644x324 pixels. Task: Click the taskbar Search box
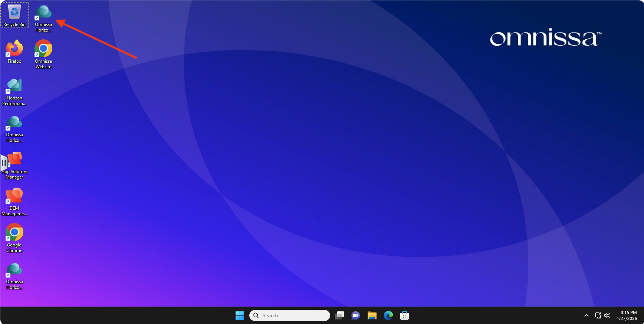(x=290, y=315)
